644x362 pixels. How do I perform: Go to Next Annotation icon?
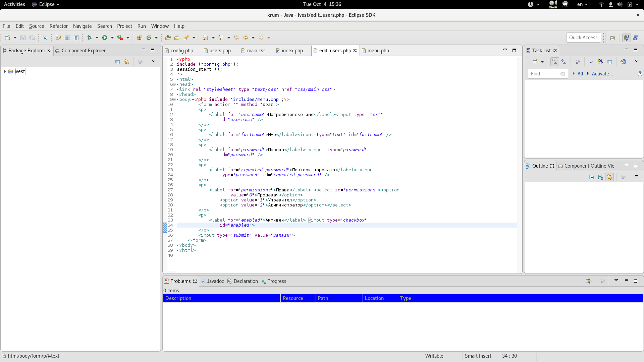pos(205,38)
